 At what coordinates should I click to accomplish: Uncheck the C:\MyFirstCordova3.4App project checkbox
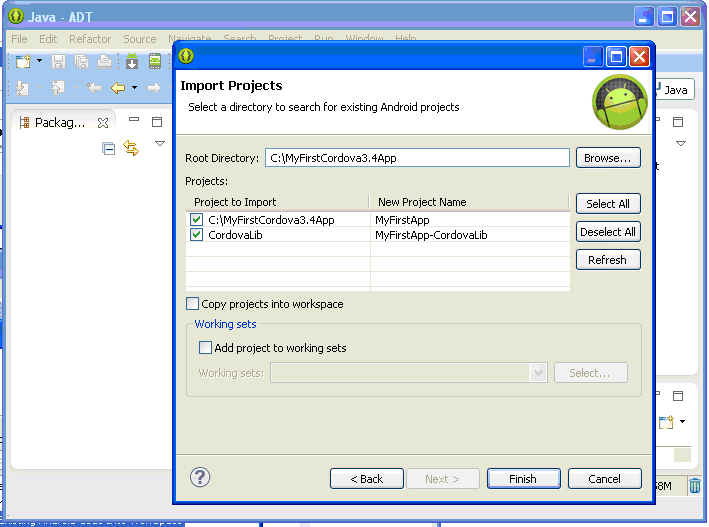(x=196, y=220)
